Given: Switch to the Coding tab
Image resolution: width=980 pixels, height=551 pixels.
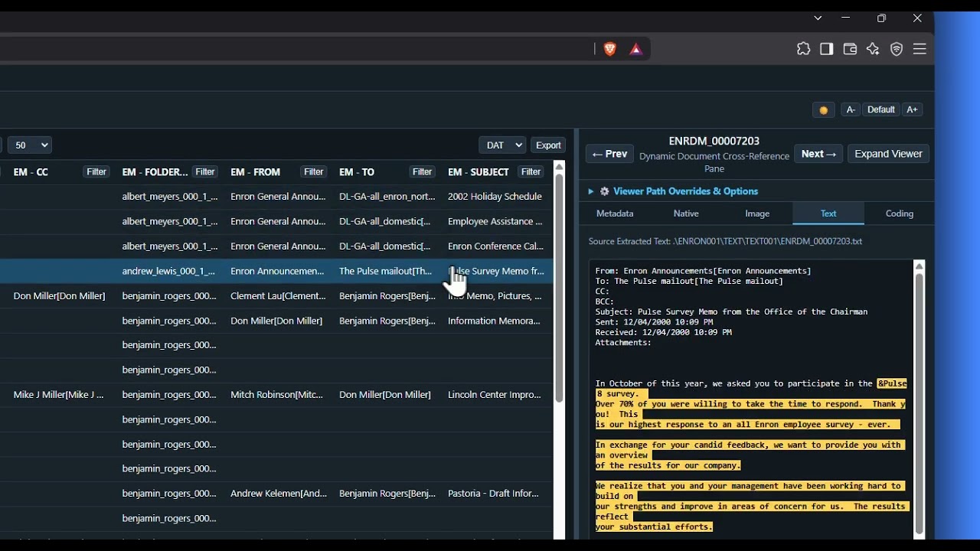Looking at the screenshot, I should pyautogui.click(x=900, y=214).
